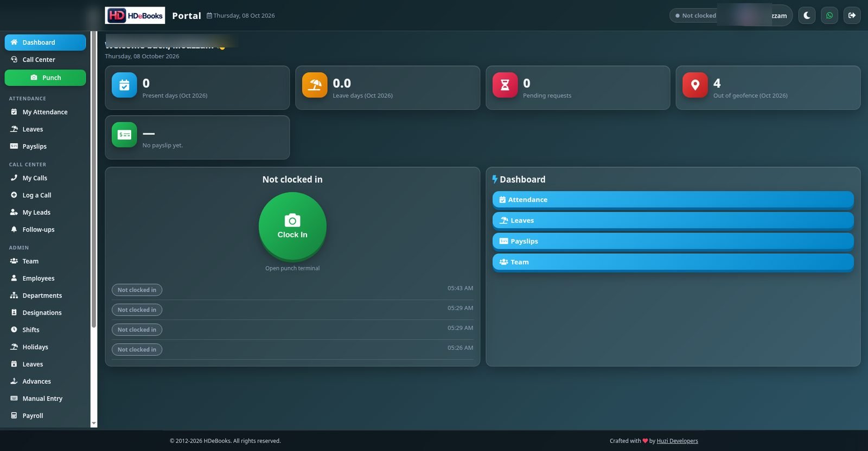Open the Dashboard sidebar item
868x451 pixels.
46,42
